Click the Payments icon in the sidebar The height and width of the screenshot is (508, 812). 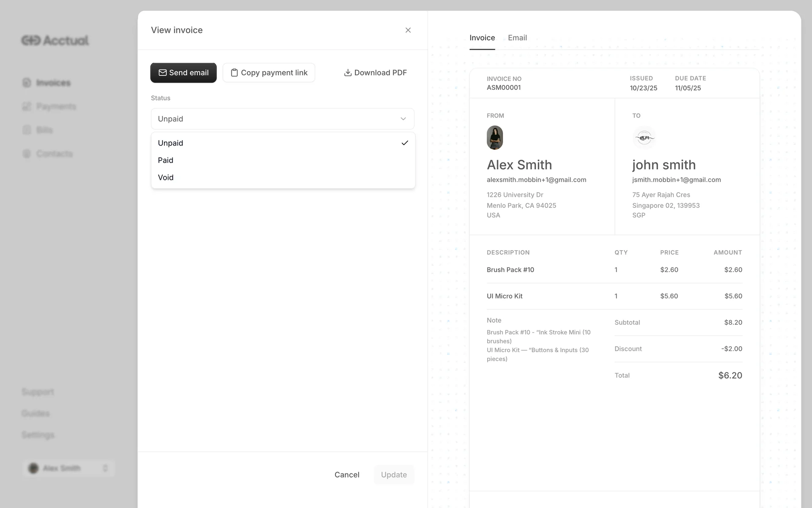point(27,106)
